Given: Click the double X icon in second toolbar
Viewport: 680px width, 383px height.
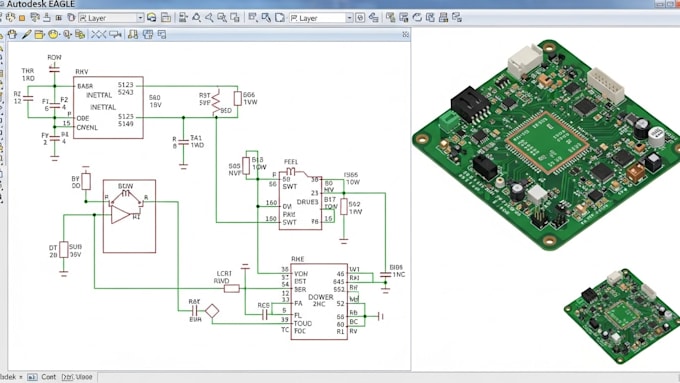Looking at the screenshot, I should (x=98, y=34).
